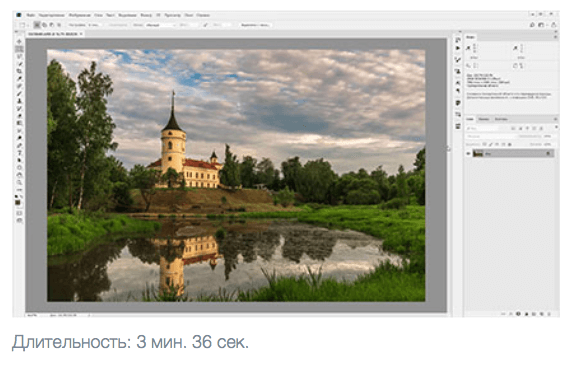
Task: Choose Add to Selection mode
Action: tap(44, 25)
